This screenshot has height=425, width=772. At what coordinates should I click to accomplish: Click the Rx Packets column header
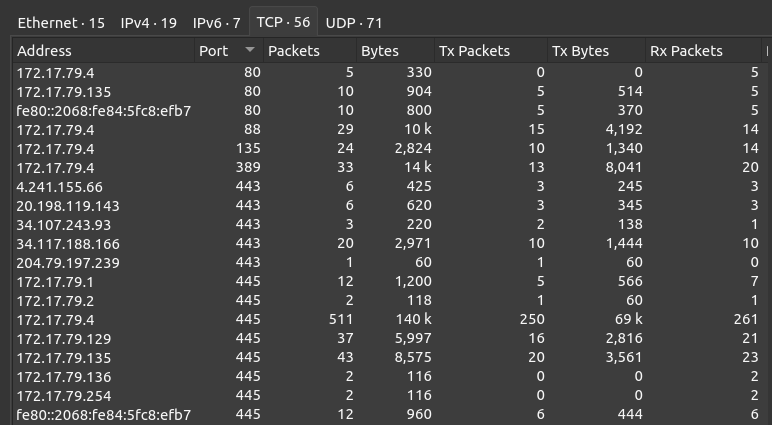pyautogui.click(x=686, y=51)
